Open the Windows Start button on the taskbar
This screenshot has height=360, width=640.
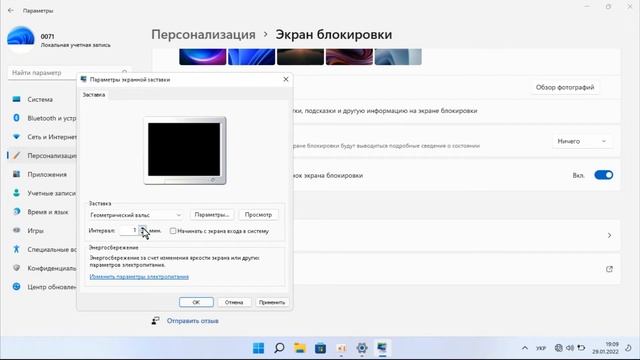point(258,348)
